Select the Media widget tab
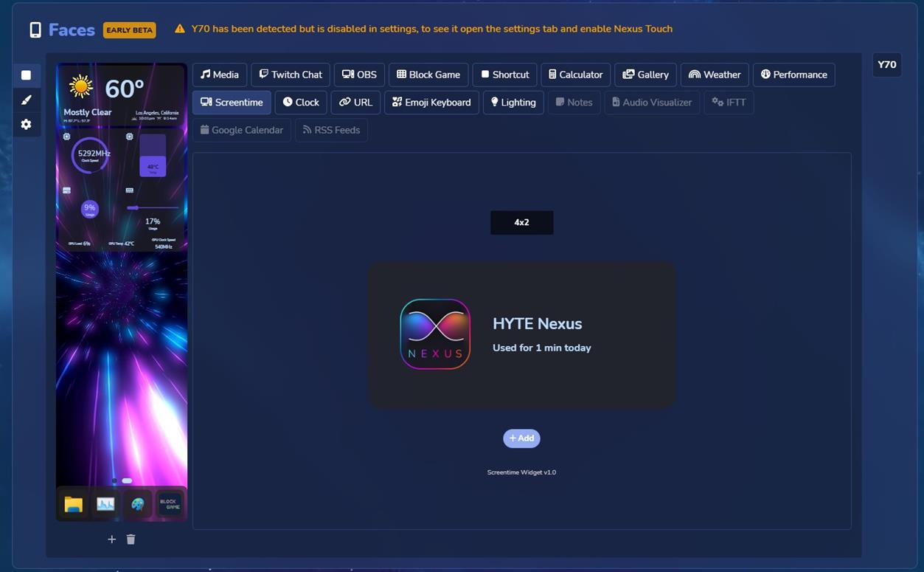This screenshot has width=924, height=572. 220,75
